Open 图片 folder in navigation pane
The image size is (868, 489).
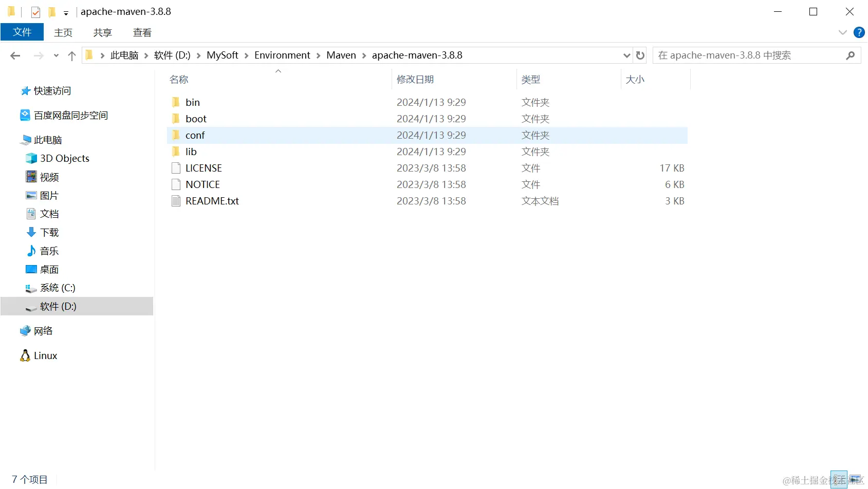pyautogui.click(x=49, y=196)
